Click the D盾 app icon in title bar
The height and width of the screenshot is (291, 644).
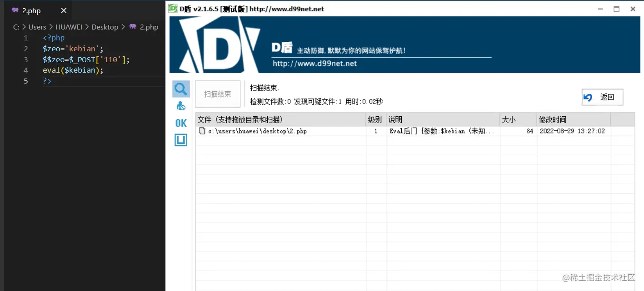173,9
